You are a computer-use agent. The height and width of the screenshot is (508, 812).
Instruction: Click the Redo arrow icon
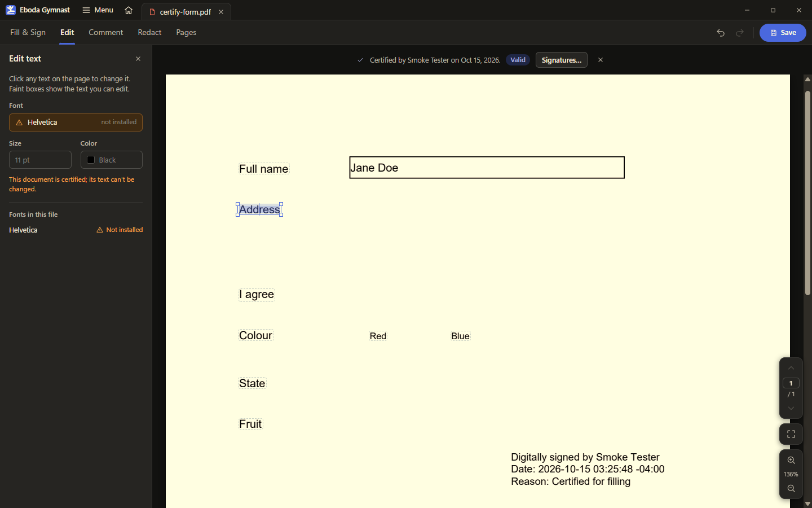coord(740,33)
